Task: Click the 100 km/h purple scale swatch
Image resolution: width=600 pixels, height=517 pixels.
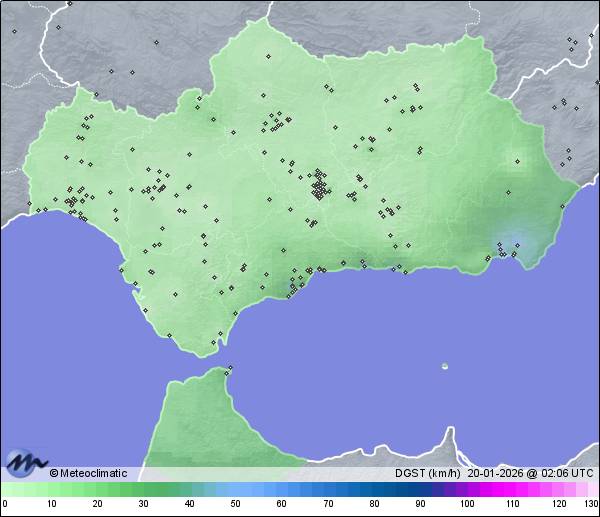Action: 466,489
